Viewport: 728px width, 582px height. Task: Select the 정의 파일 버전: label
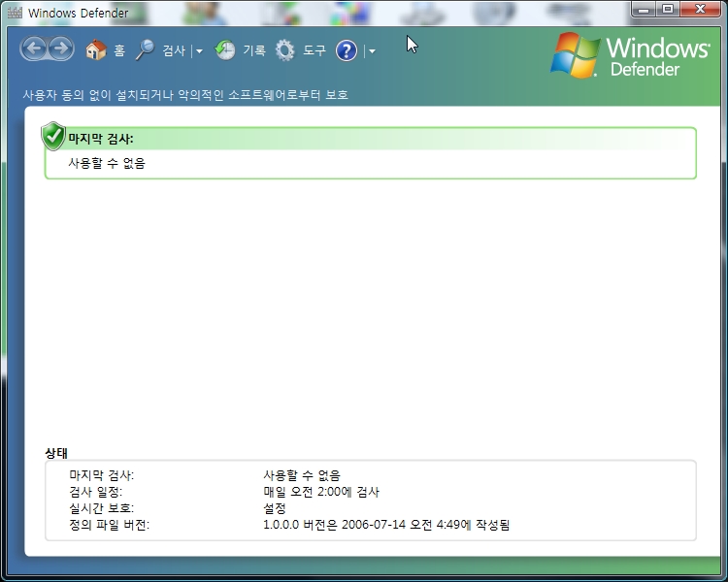pyautogui.click(x=109, y=525)
